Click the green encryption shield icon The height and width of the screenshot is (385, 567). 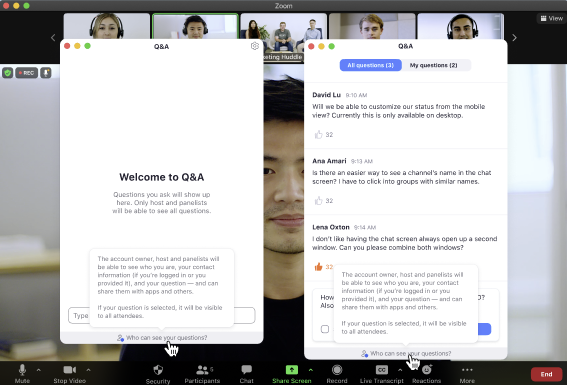[x=8, y=73]
